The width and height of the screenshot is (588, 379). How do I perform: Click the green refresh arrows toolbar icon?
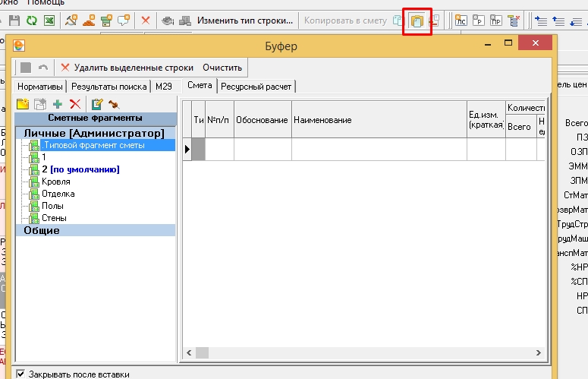(x=31, y=21)
